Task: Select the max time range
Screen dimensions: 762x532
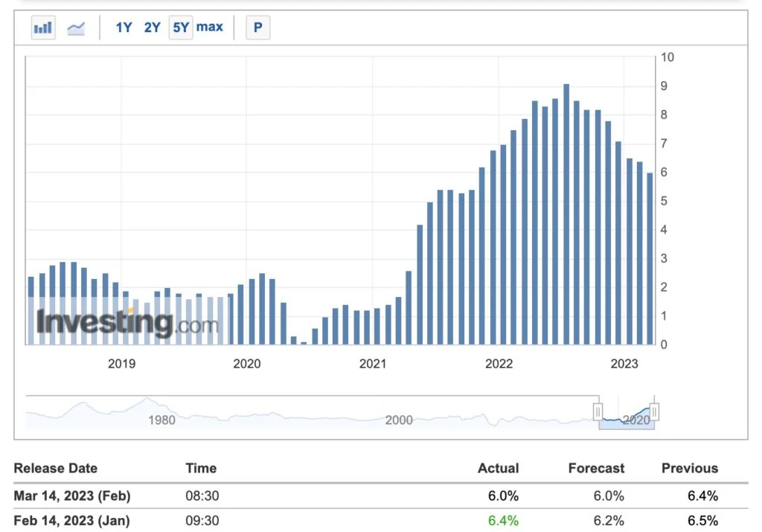Action: [209, 27]
